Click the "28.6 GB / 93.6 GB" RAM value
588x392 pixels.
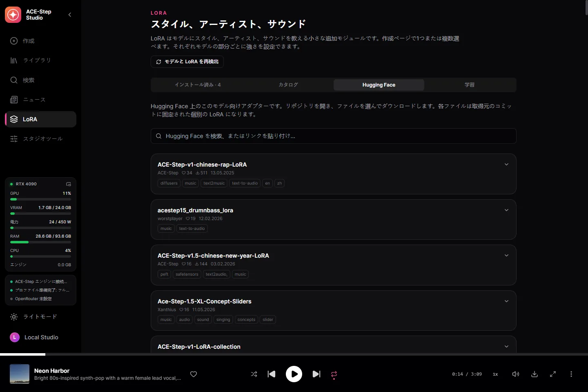(x=53, y=236)
